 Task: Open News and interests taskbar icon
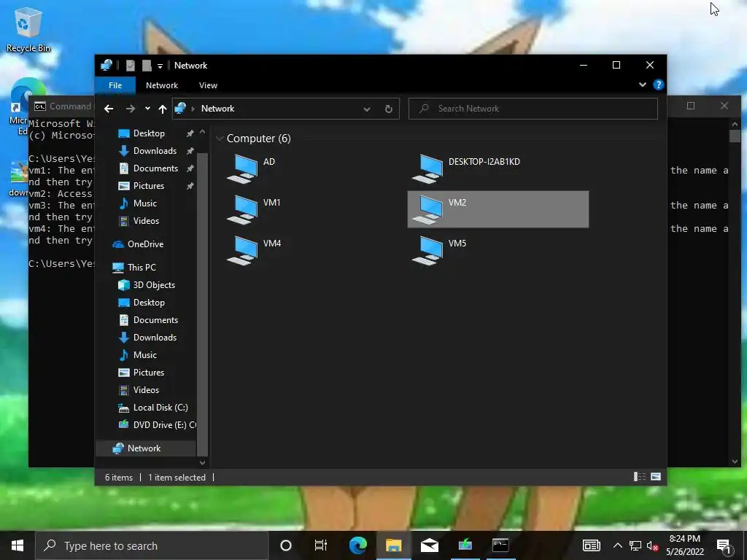[591, 545]
